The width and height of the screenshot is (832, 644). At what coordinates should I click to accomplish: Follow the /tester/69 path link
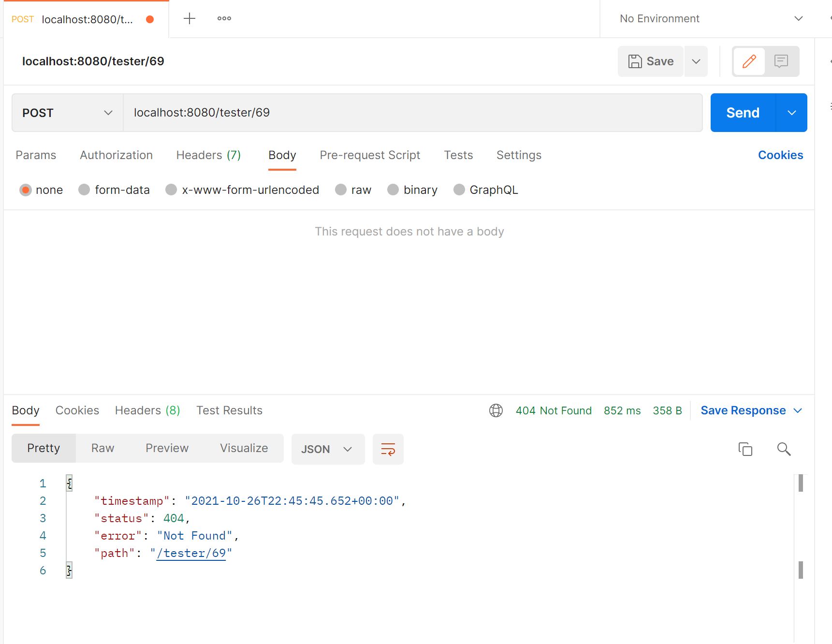pyautogui.click(x=191, y=553)
